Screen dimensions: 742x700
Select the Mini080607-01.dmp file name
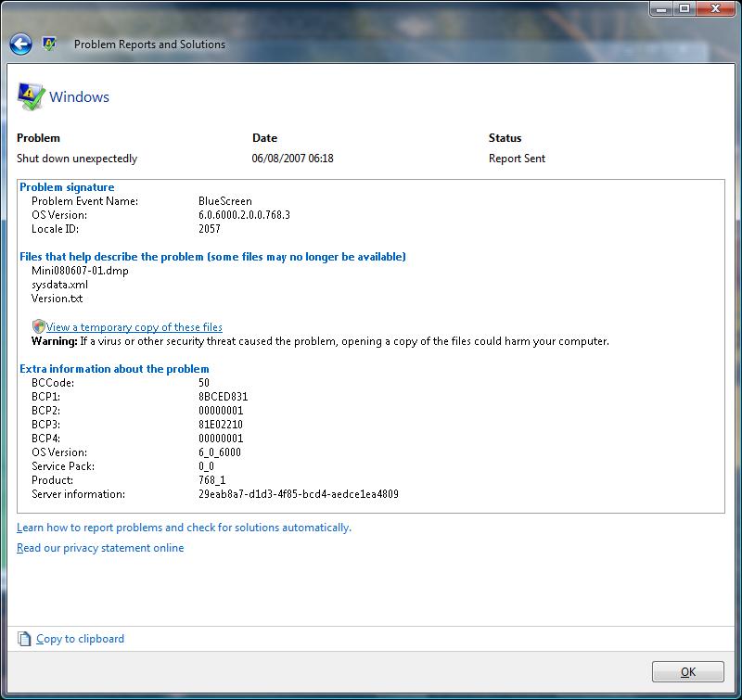pos(80,271)
